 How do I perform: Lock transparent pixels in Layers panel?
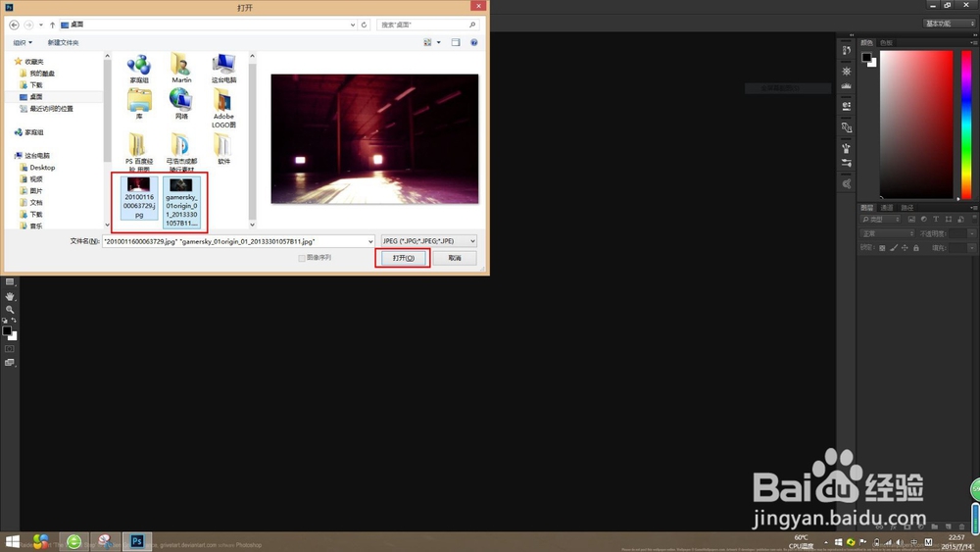(x=882, y=248)
